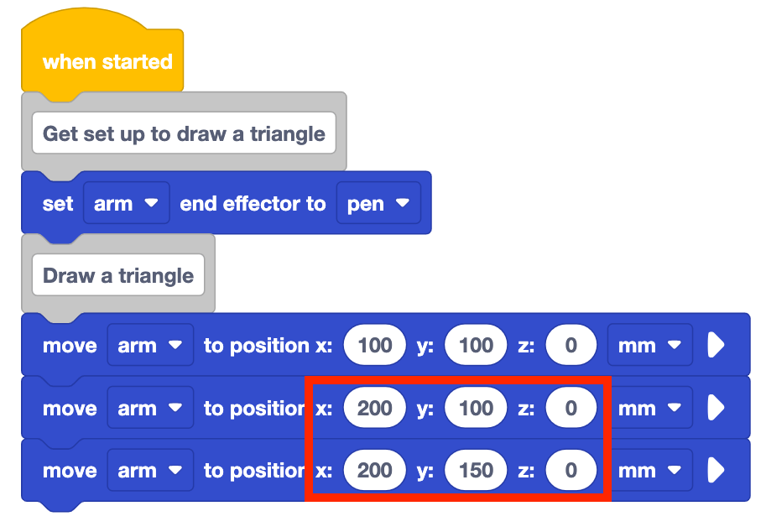Open the mm units dropdown in the second move block
The height and width of the screenshot is (532, 766).
(x=649, y=409)
